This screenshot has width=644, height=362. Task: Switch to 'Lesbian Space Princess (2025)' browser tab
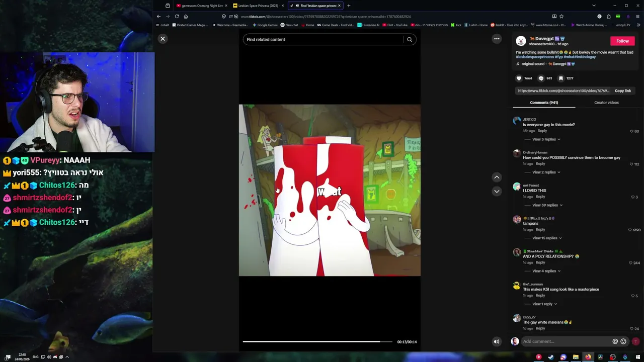click(259, 6)
